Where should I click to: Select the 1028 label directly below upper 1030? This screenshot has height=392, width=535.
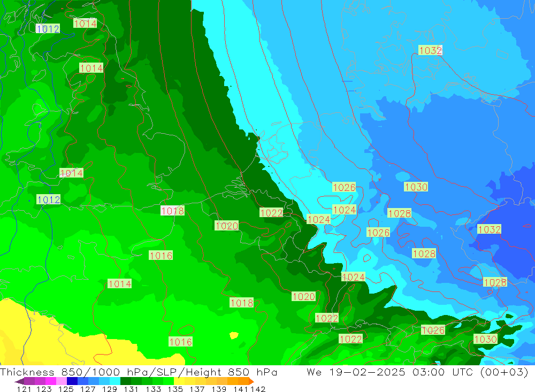[400, 213]
